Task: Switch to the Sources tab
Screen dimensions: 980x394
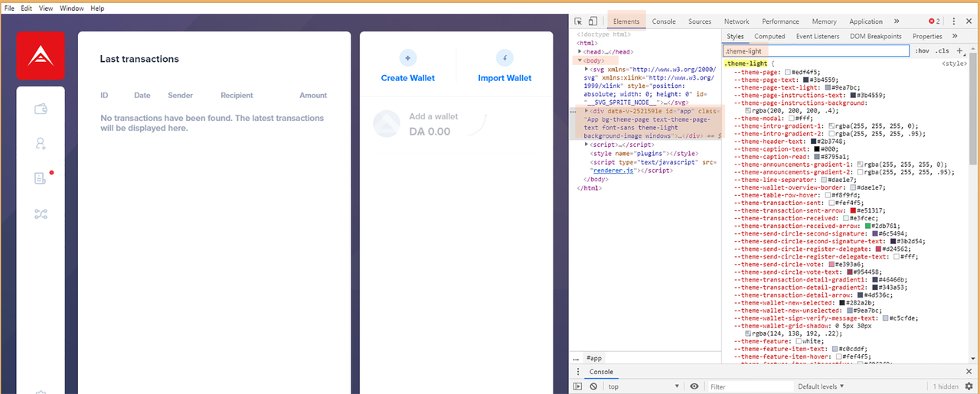Action: [x=699, y=21]
